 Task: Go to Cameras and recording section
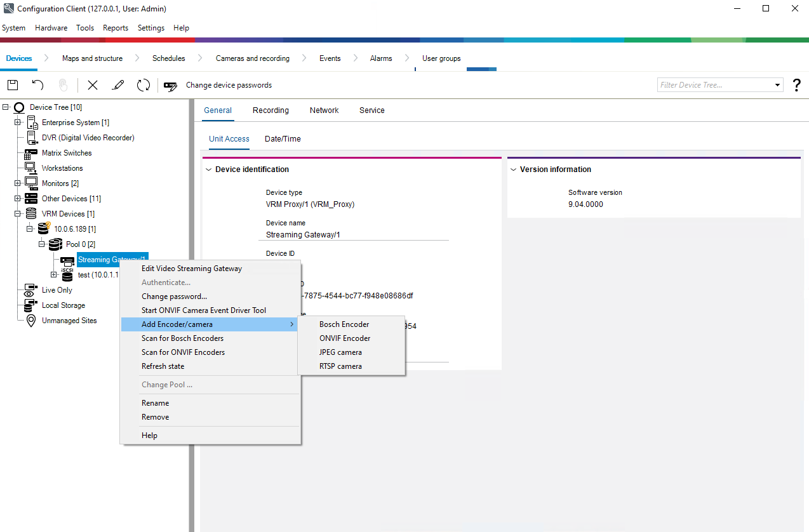[x=252, y=58]
